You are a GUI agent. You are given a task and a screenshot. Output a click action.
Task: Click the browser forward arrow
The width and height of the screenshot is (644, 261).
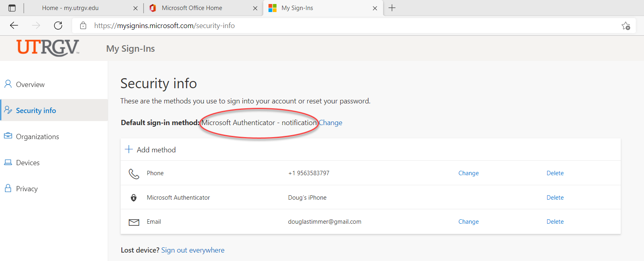pyautogui.click(x=36, y=26)
